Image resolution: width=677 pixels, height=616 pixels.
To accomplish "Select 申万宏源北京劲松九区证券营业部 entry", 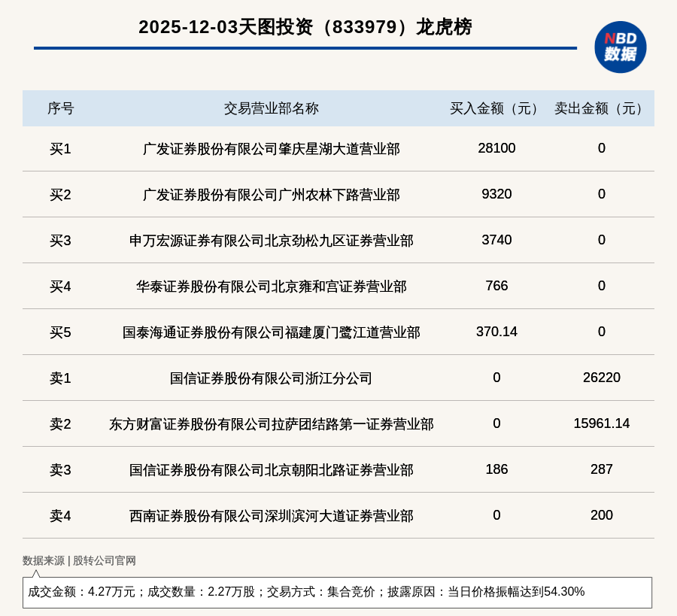I will pos(271,241).
